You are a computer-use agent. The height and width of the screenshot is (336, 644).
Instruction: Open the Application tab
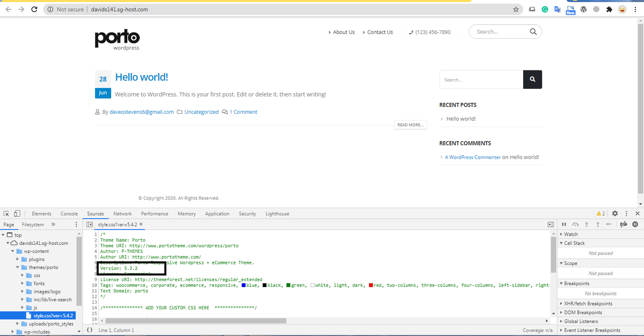tap(217, 214)
